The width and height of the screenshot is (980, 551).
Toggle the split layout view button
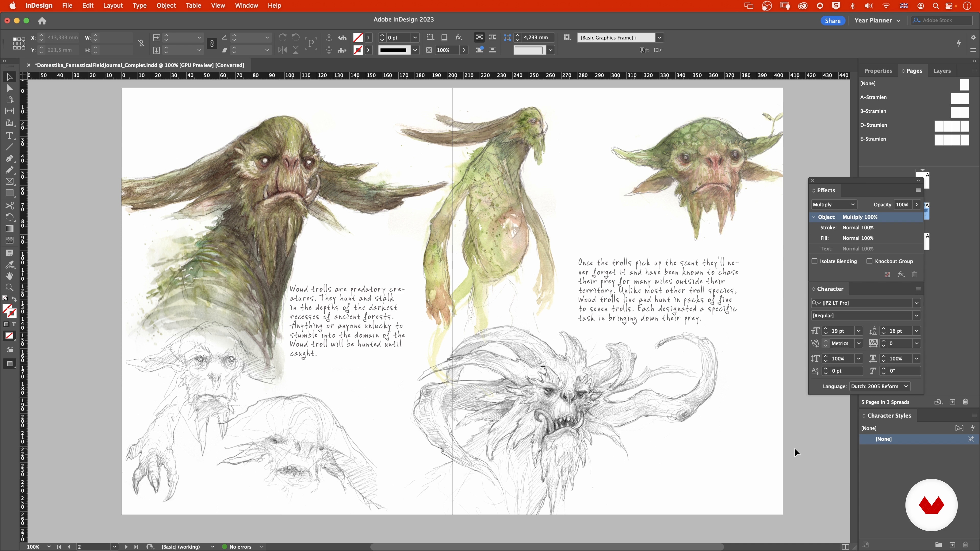tap(845, 547)
